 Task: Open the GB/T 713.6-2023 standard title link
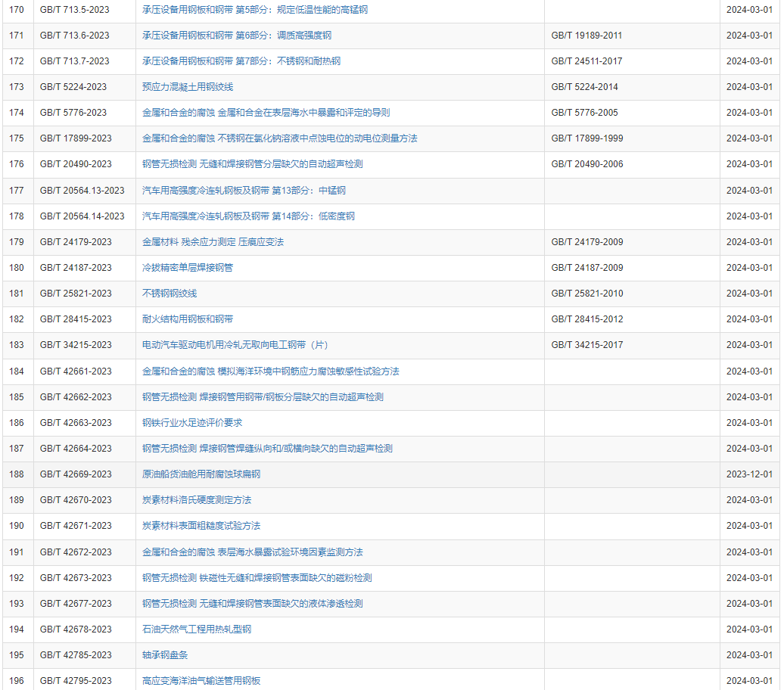[236, 36]
